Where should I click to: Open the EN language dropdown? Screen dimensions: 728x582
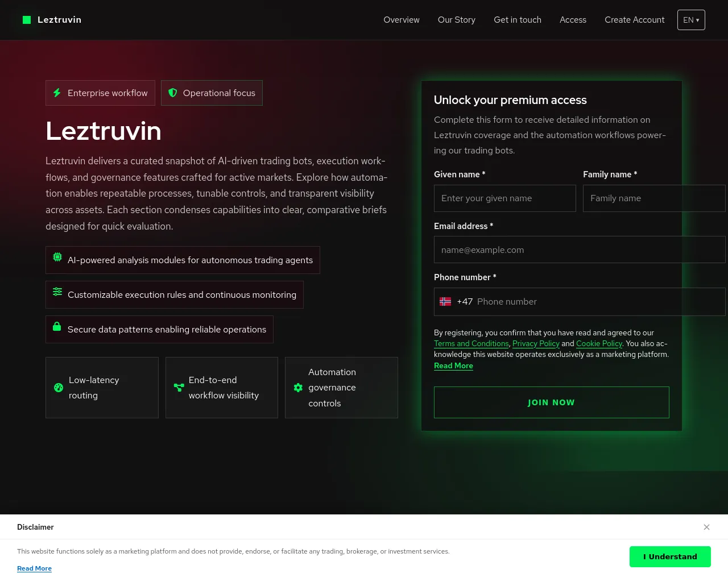(691, 20)
